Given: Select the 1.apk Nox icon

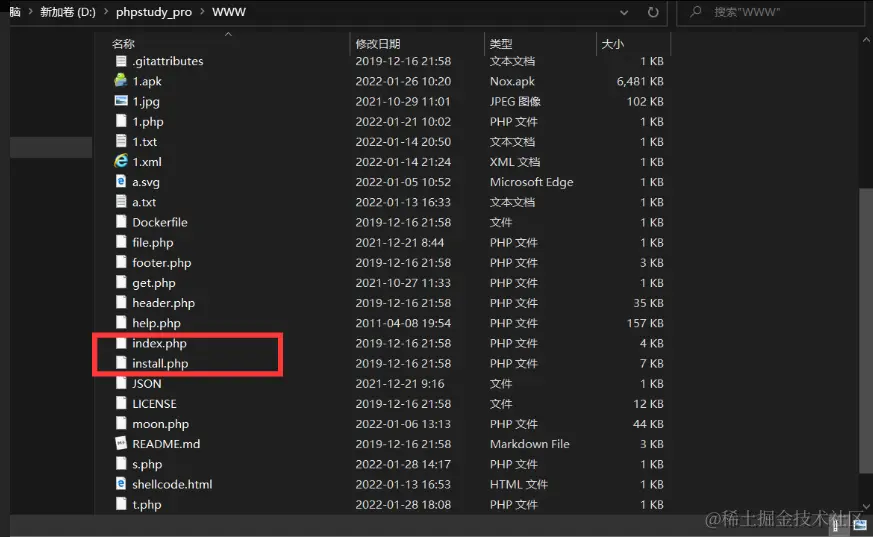Looking at the screenshot, I should [121, 81].
